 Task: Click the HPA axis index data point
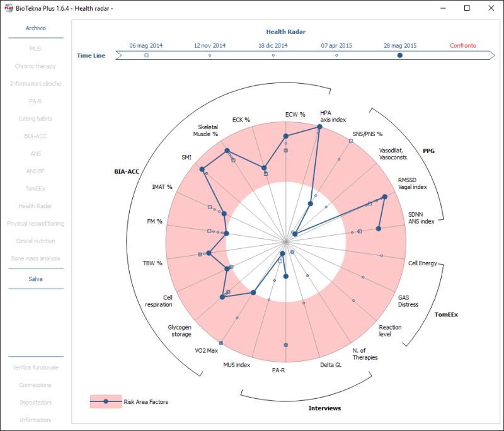(x=319, y=127)
